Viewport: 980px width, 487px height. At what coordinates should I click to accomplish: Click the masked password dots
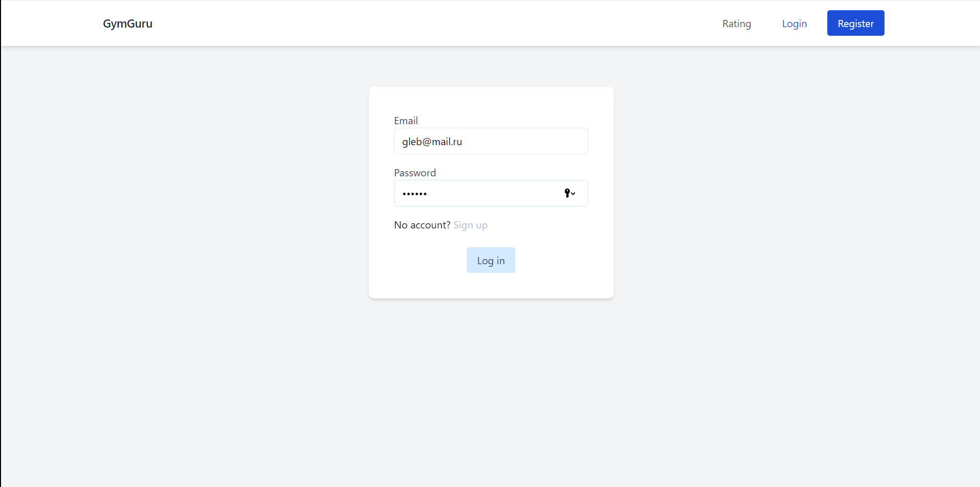(x=415, y=194)
